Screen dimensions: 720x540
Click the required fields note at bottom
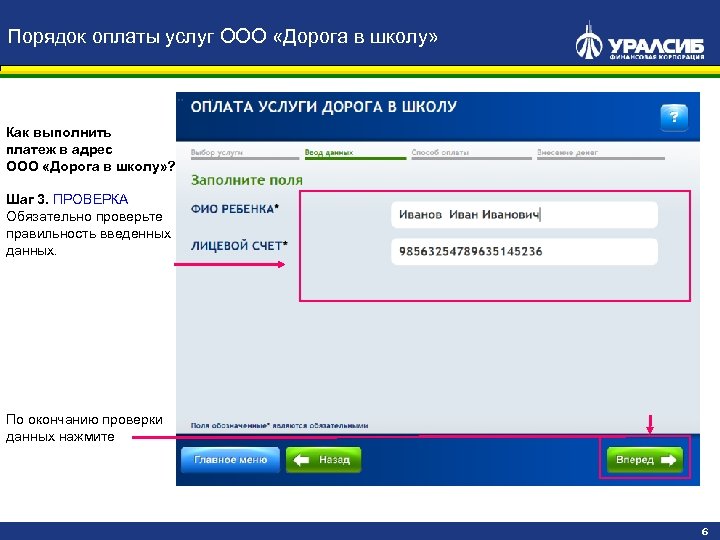(x=279, y=426)
